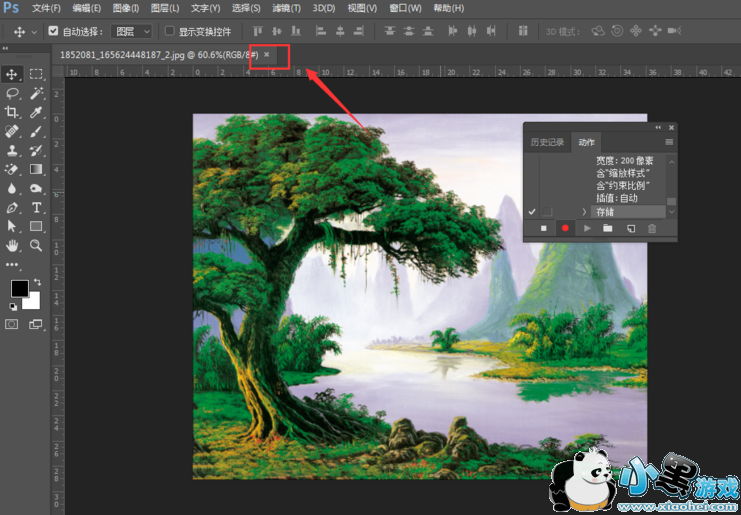Uncheck the 自动选择 checkbox
Screen dimensions: 741x515
pyautogui.click(x=53, y=31)
